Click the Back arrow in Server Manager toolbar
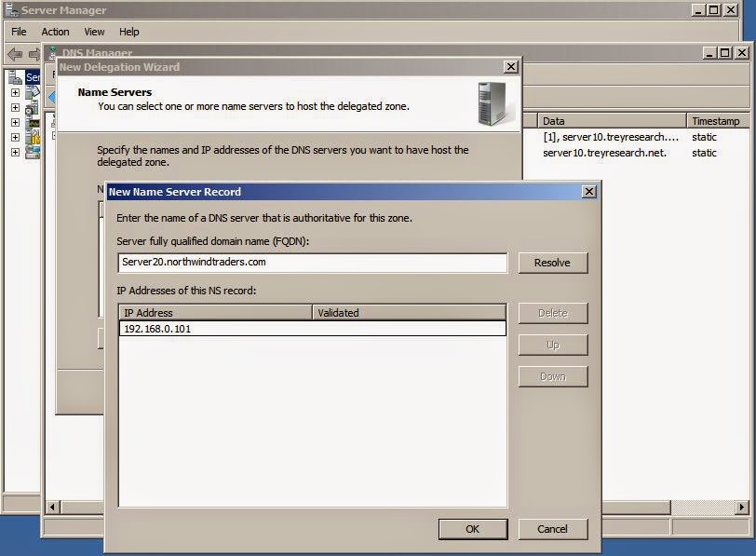The height and width of the screenshot is (556, 756). (x=15, y=54)
